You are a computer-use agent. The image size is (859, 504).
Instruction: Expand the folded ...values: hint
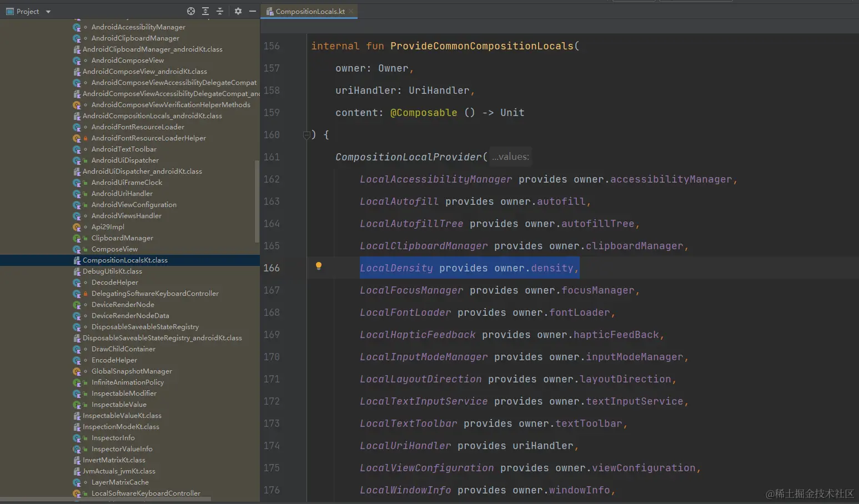[x=510, y=157]
